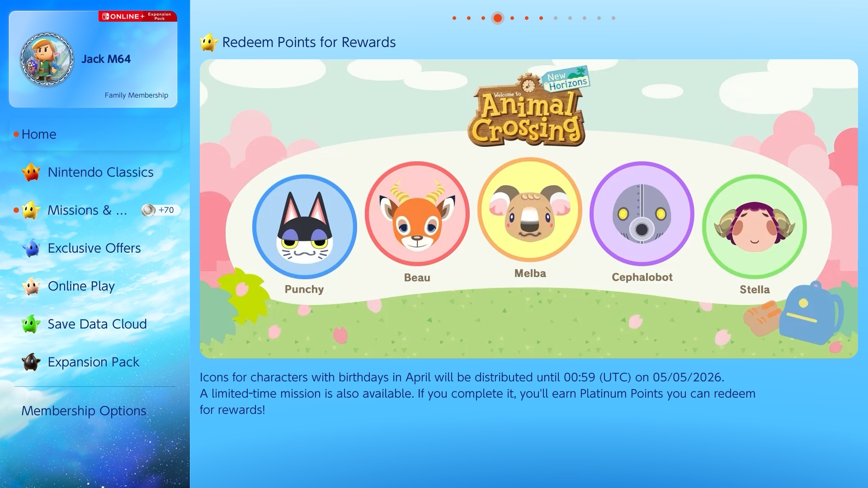This screenshot has width=868, height=488.
Task: Select the Punchy cat character icon
Action: 304,226
